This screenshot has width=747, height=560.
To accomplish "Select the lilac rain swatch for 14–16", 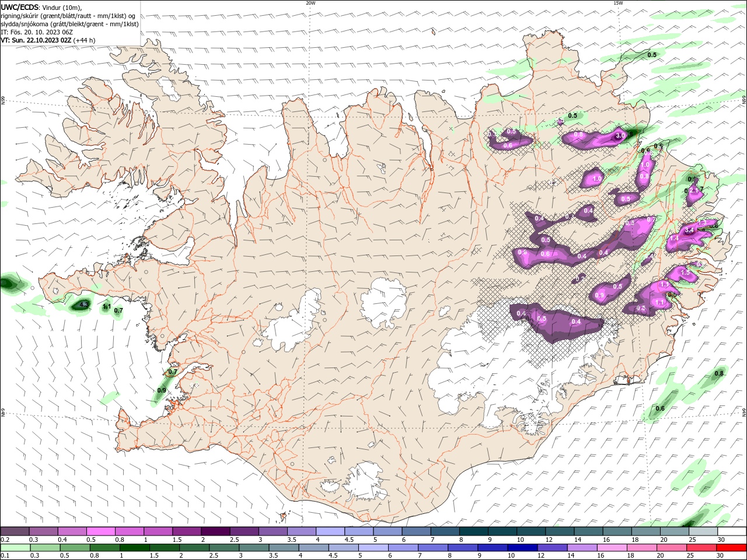I will pos(581,548).
